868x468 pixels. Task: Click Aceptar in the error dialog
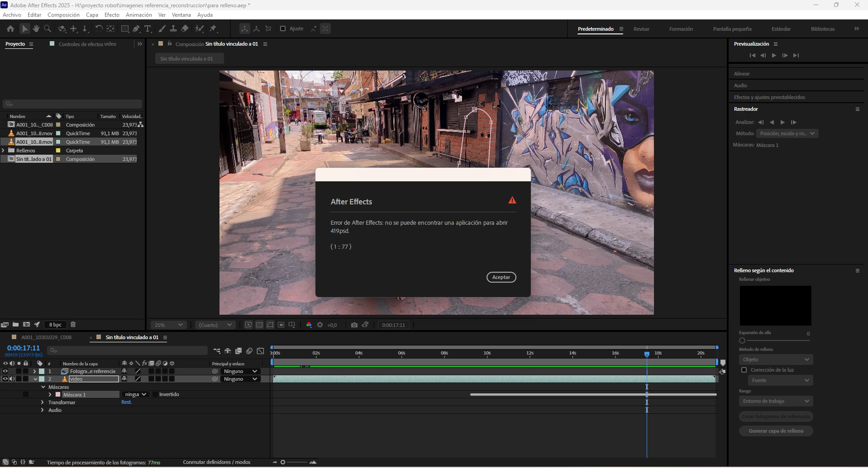click(501, 277)
